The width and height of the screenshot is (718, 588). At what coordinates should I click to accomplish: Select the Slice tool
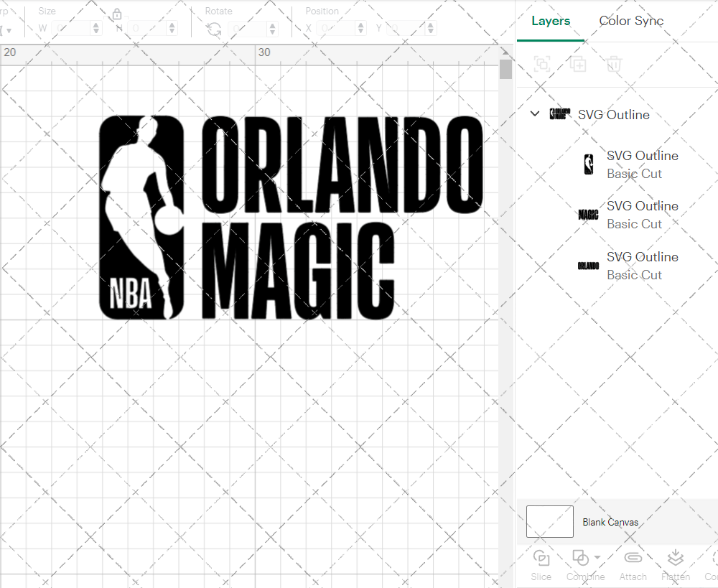click(x=541, y=565)
